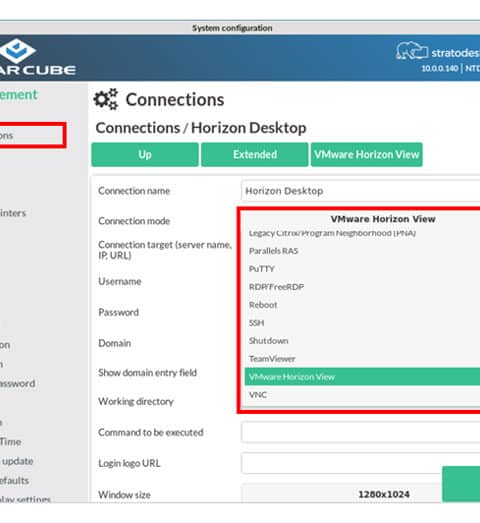Click the VMware Horizon View green button
Image resolution: width=480 pixels, height=523 pixels.
tap(367, 154)
